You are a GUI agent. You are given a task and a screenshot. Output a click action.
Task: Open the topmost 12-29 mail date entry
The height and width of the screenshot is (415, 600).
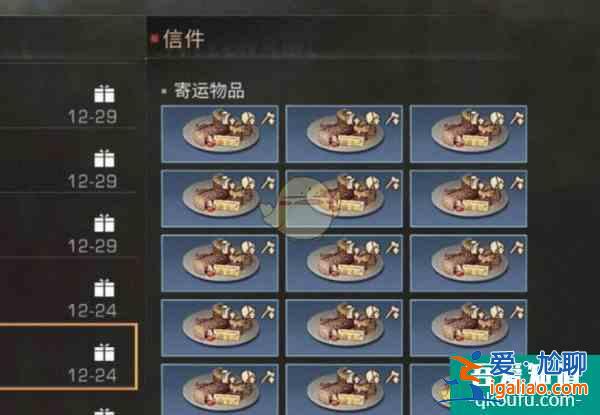(92, 117)
